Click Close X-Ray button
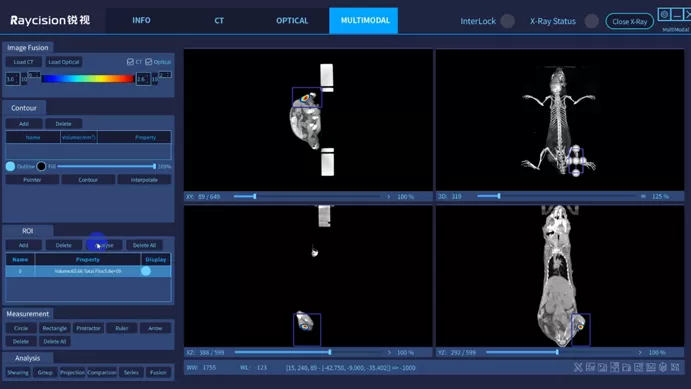This screenshot has width=691, height=389. (x=629, y=21)
